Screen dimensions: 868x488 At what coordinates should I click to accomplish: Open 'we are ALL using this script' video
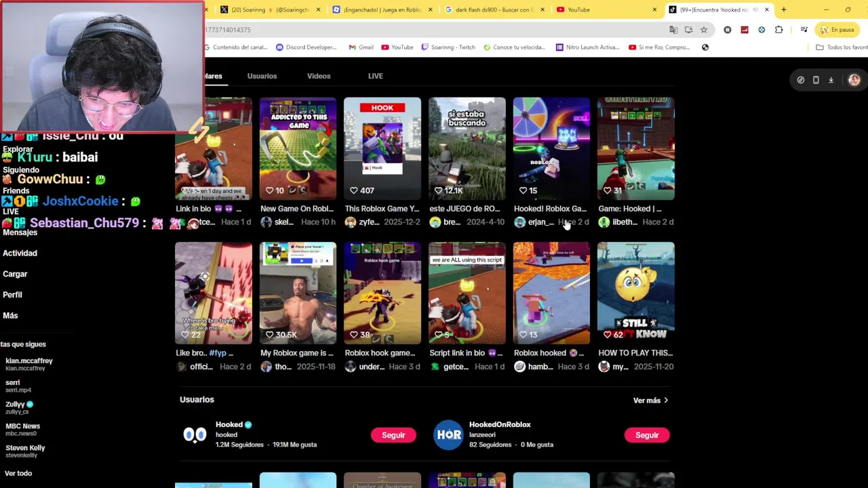coord(467,293)
